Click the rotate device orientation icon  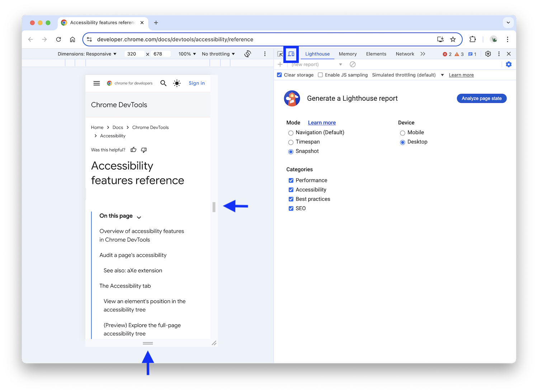[x=247, y=54]
